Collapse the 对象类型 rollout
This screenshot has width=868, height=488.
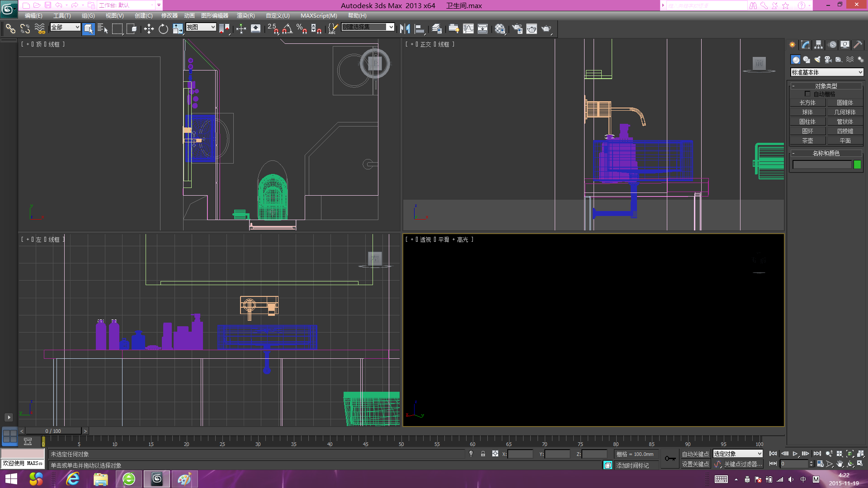point(826,86)
